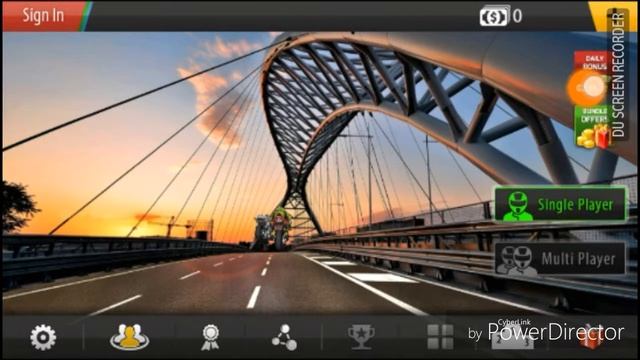Tap the yellow plus corner button
The width and height of the screenshot is (640, 360).
[612, 16]
